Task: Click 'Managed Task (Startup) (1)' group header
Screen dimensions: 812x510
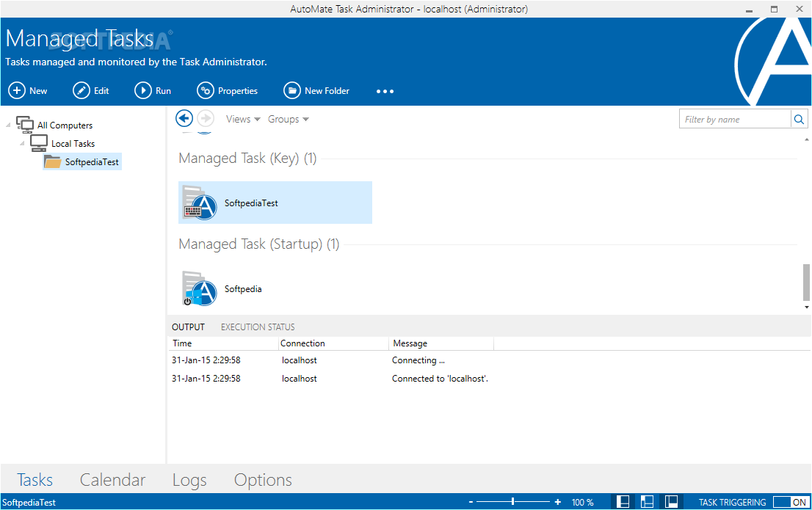Action: [259, 244]
